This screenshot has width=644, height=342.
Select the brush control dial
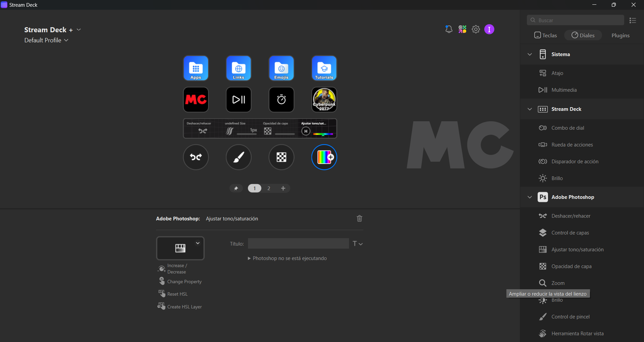(238, 157)
